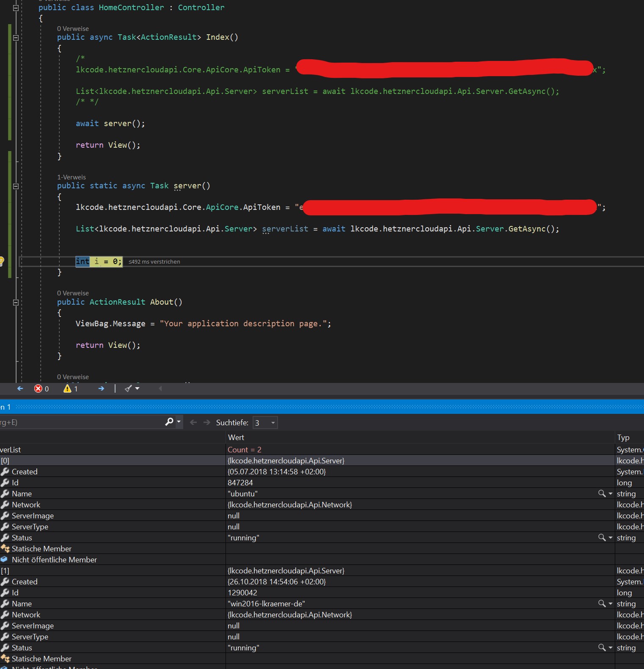Image resolution: width=644 pixels, height=669 pixels.
Task: Select the Id value 1290042
Action: pyautogui.click(x=242, y=592)
